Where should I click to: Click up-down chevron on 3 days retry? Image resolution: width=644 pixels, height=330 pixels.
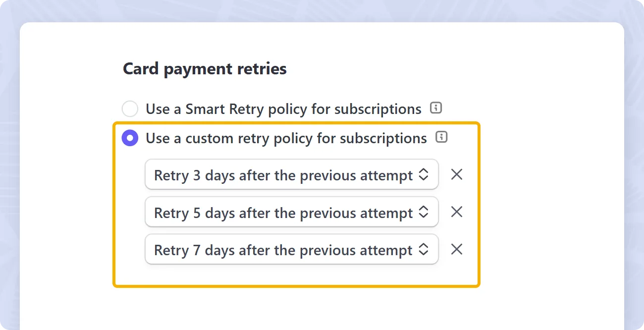pos(424,174)
